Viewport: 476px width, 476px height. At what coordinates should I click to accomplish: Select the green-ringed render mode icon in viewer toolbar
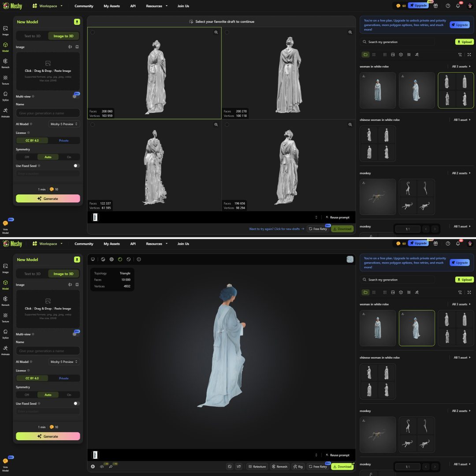(x=120, y=259)
